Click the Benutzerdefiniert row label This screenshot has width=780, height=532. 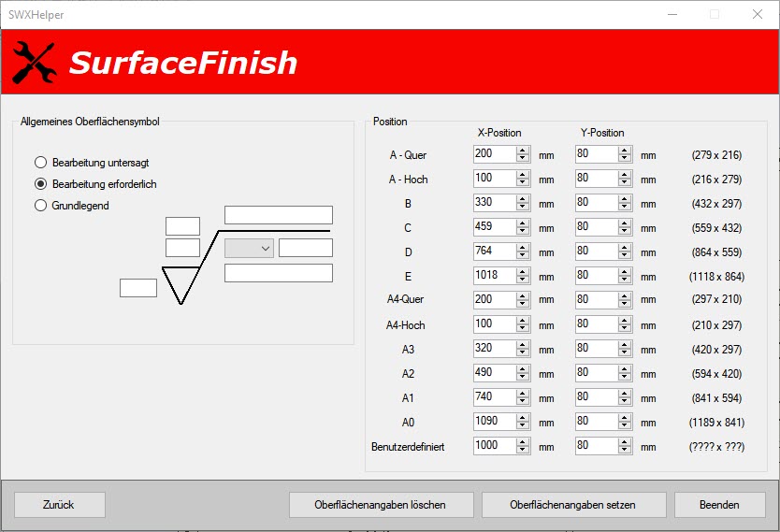(408, 447)
